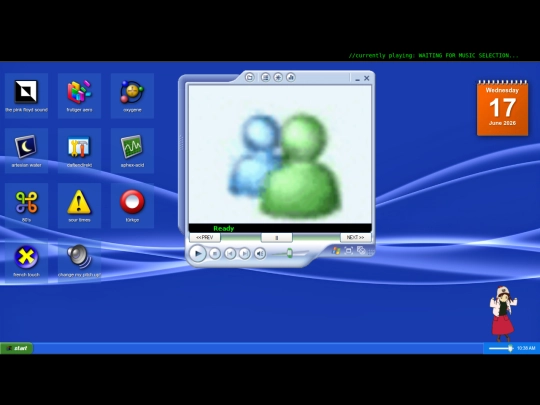The image size is (540, 405).
Task: Open the 80's desktop icon
Action: [26, 205]
